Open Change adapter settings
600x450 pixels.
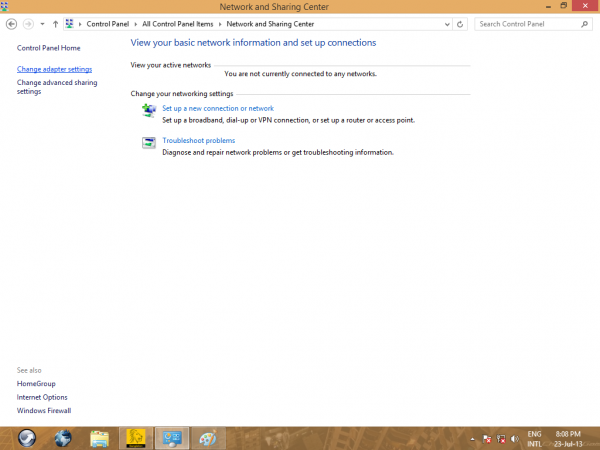pos(54,69)
